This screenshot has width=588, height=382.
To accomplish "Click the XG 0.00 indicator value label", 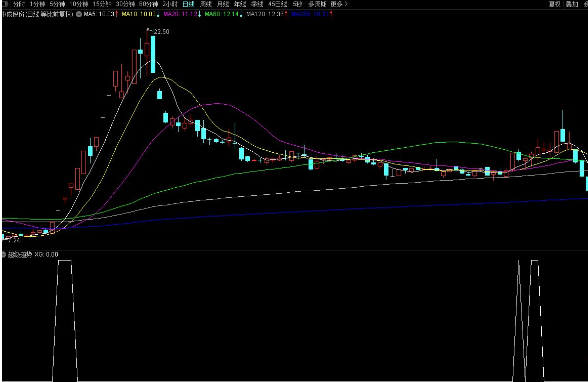I will pyautogui.click(x=46, y=255).
